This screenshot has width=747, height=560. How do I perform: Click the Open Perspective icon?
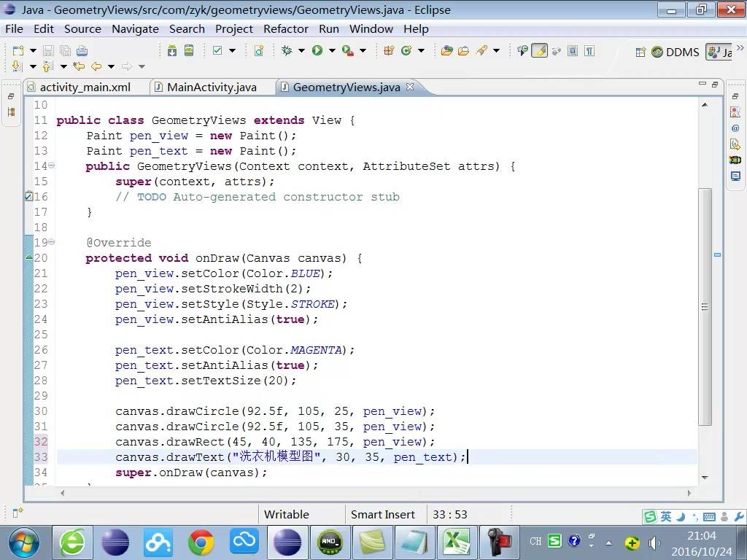640,52
